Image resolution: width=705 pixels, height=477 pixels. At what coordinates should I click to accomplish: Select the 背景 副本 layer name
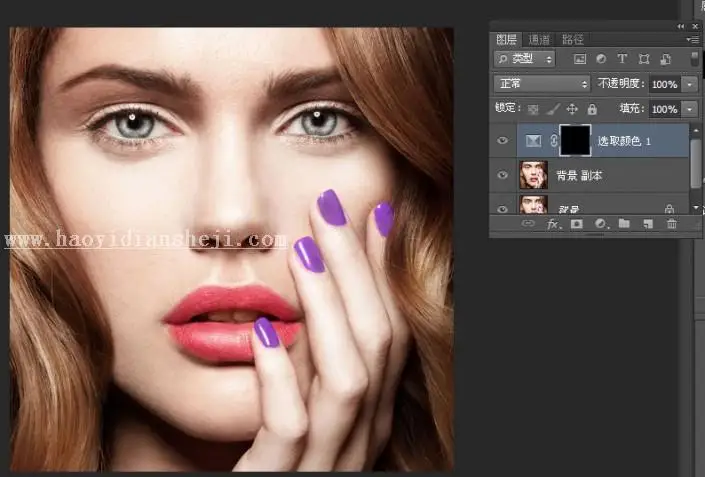579,175
